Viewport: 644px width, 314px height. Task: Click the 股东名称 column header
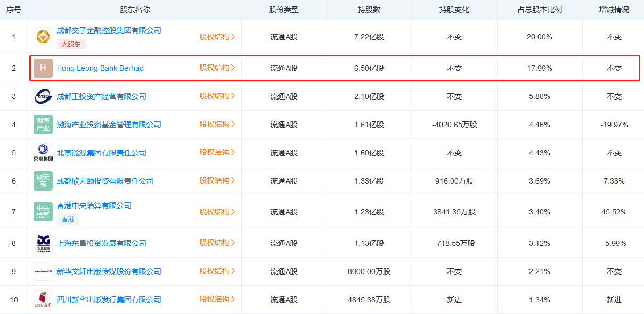click(x=135, y=10)
